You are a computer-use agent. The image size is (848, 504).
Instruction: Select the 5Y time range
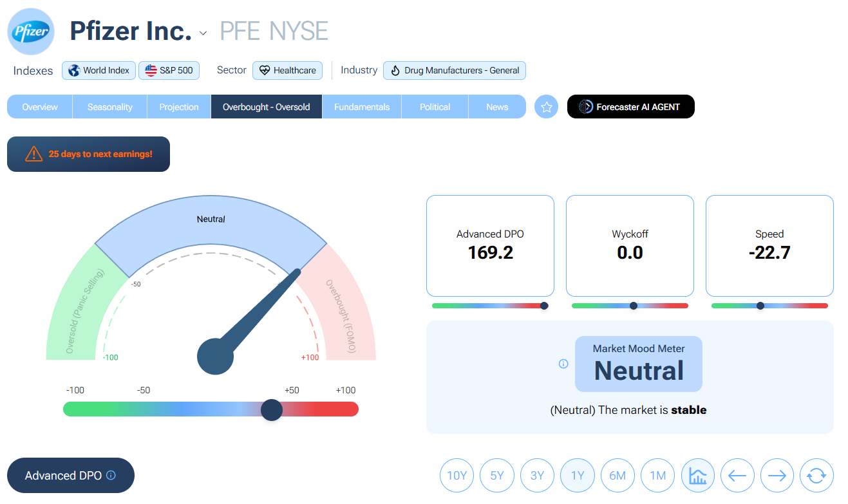[x=497, y=476]
